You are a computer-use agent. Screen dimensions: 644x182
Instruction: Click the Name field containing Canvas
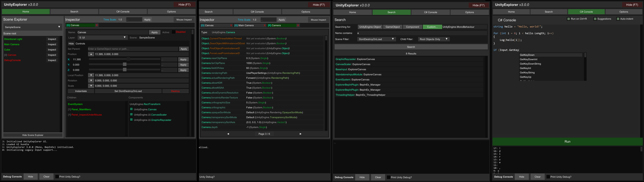[x=113, y=32]
